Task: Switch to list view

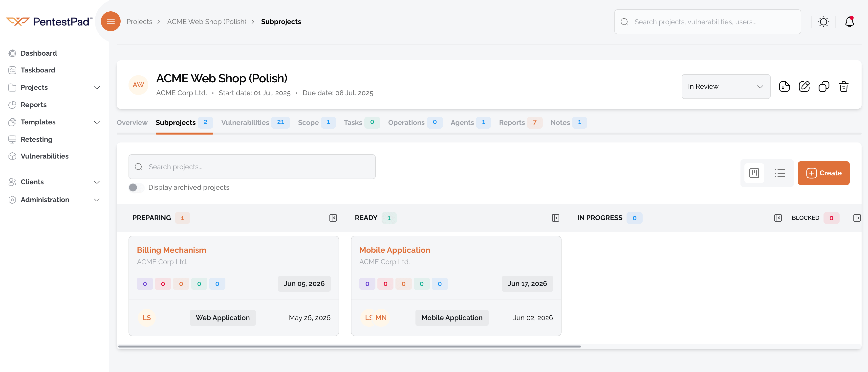Action: (780, 173)
